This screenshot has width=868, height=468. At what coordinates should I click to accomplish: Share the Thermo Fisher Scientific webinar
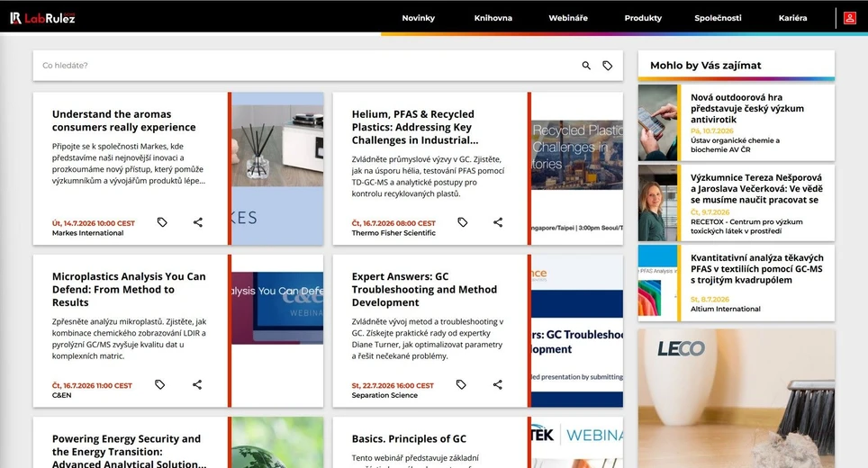tap(498, 222)
